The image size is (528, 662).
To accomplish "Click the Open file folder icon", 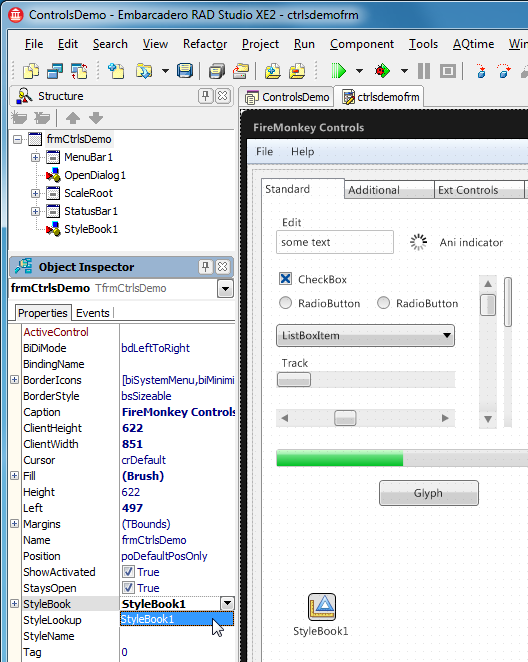I will pyautogui.click(x=145, y=71).
